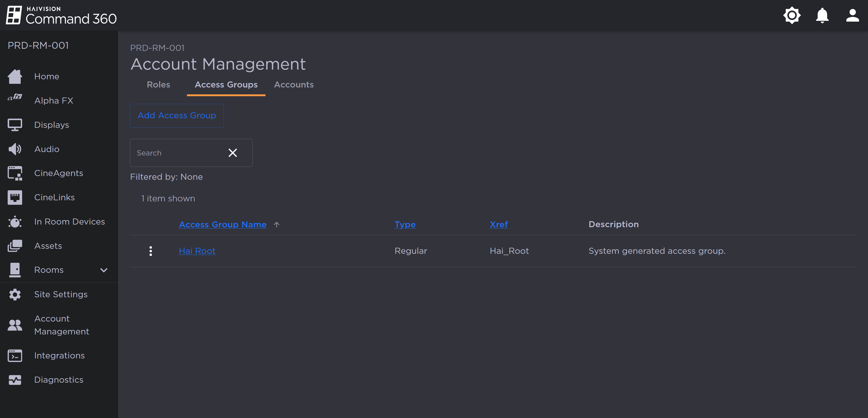Viewport: 868px width, 418px height.
Task: Open the Hai Root access group
Action: 197,251
